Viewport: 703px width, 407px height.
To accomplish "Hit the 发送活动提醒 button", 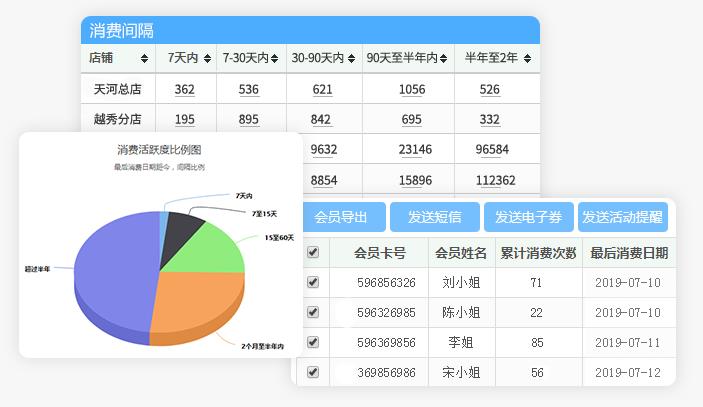I will point(622,217).
